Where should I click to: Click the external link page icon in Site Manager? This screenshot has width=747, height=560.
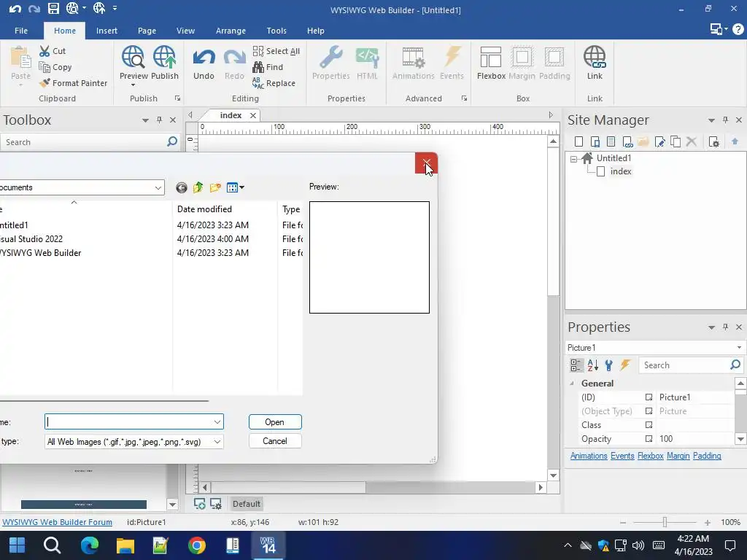pyautogui.click(x=627, y=141)
